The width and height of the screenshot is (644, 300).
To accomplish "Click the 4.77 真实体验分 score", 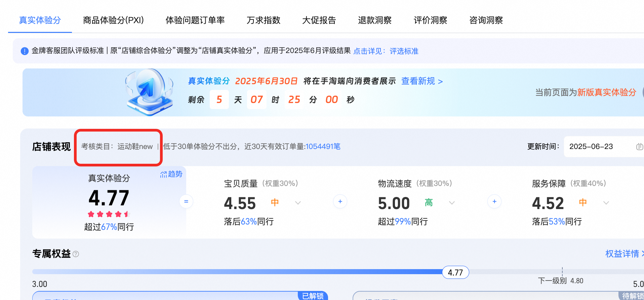I will click(109, 198).
